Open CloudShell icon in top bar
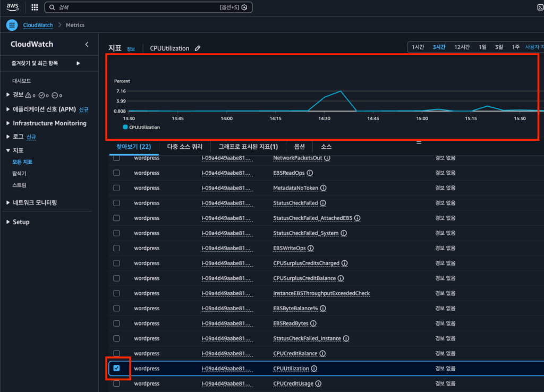544x392 pixels. 540,7
